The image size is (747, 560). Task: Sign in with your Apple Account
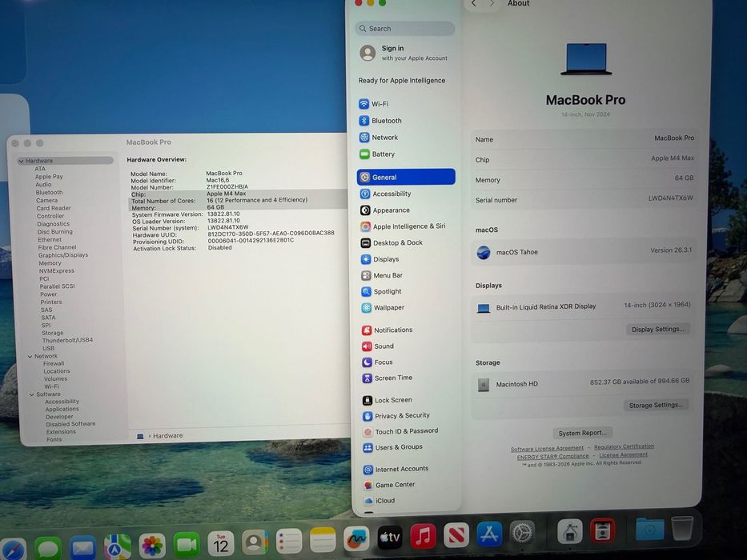404,53
